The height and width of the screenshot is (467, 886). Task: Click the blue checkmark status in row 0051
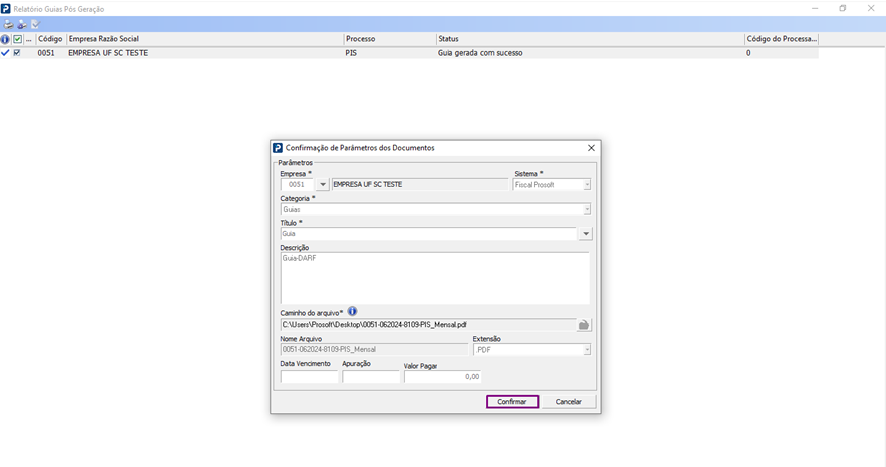5,53
